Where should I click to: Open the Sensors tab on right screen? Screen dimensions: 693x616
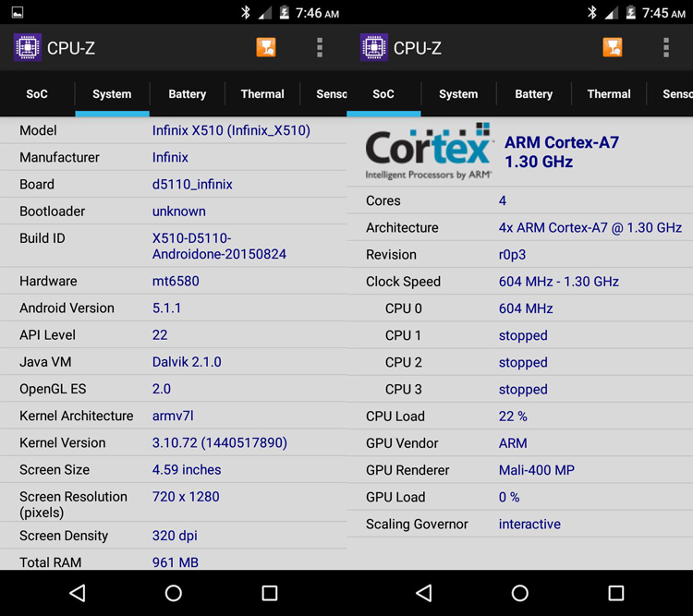[671, 93]
